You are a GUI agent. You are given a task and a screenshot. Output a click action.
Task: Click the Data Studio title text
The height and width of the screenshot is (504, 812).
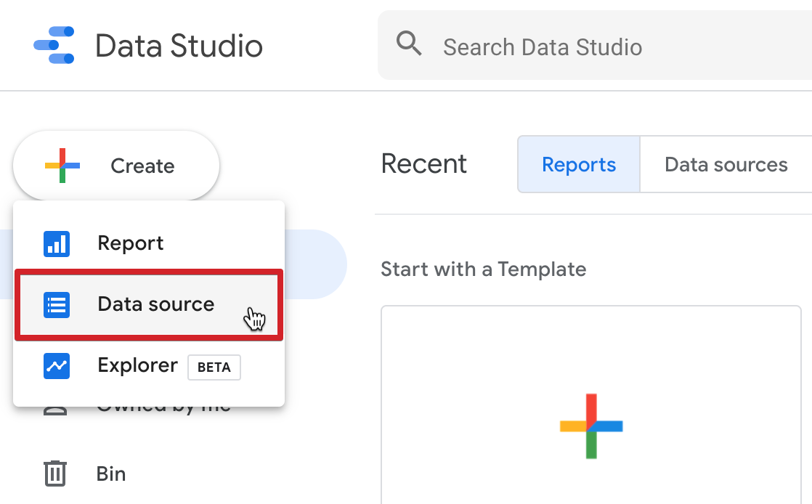179,46
